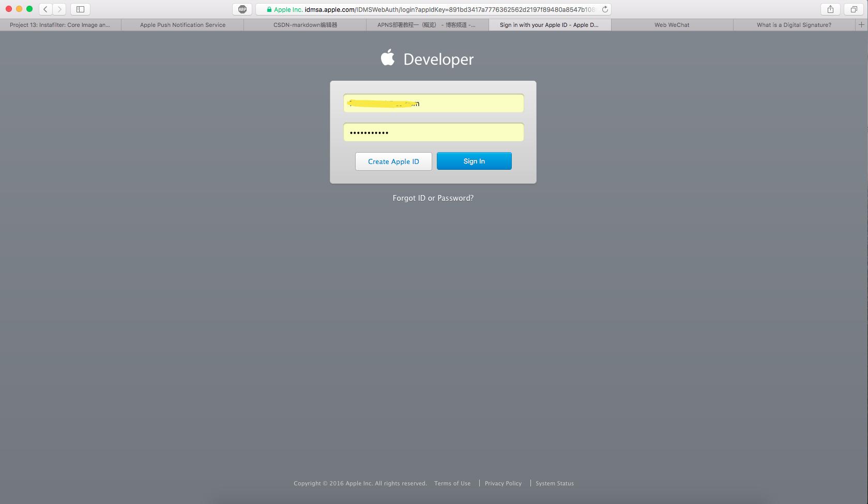The image size is (868, 504).
Task: Open the Privacy Policy link
Action: [503, 483]
